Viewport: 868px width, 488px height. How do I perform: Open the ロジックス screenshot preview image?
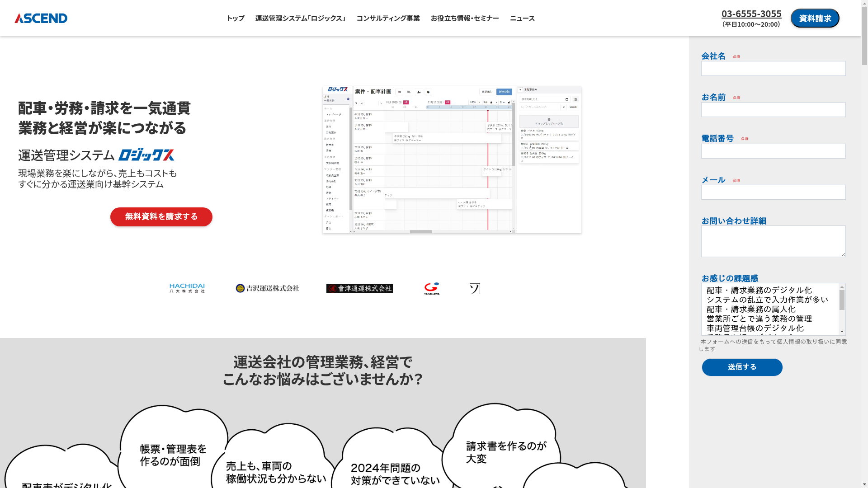tap(452, 160)
